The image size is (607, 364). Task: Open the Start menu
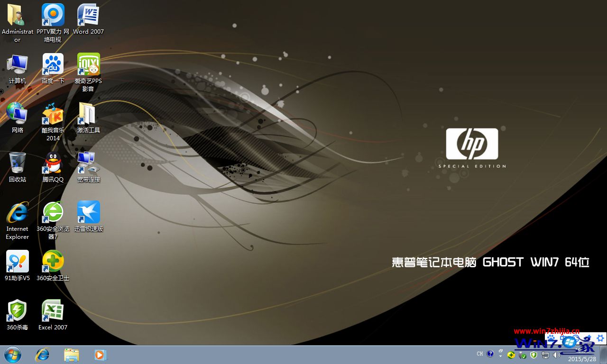[x=13, y=355]
